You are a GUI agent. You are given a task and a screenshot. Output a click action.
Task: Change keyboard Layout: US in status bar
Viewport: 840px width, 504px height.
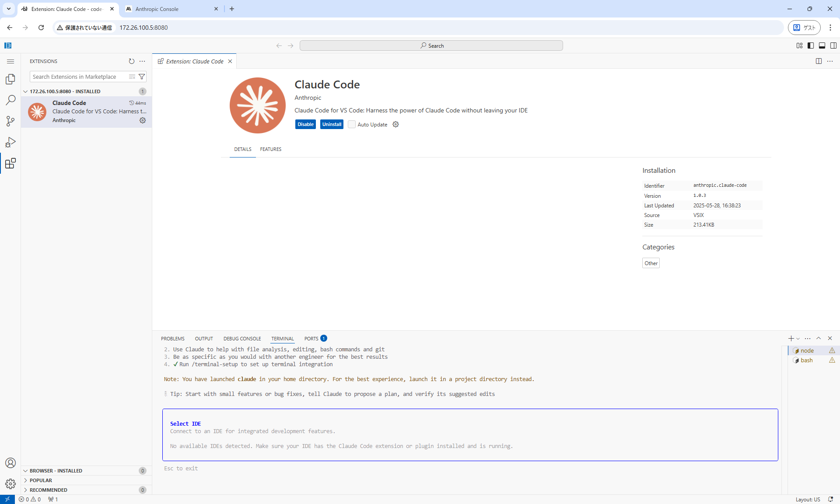click(x=808, y=499)
